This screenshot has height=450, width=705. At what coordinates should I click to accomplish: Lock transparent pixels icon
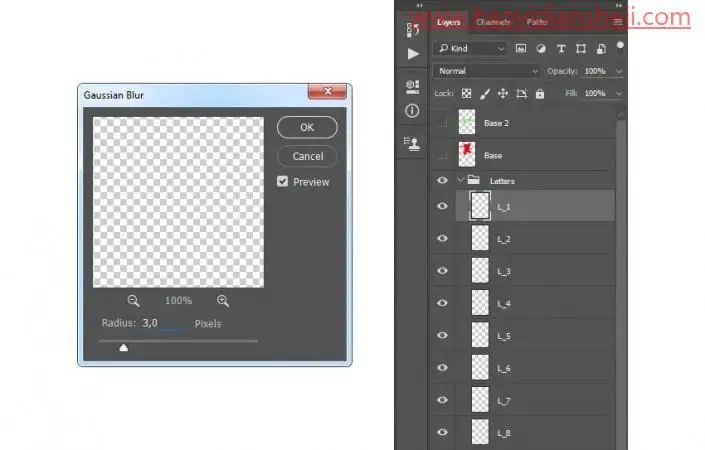[x=467, y=93]
